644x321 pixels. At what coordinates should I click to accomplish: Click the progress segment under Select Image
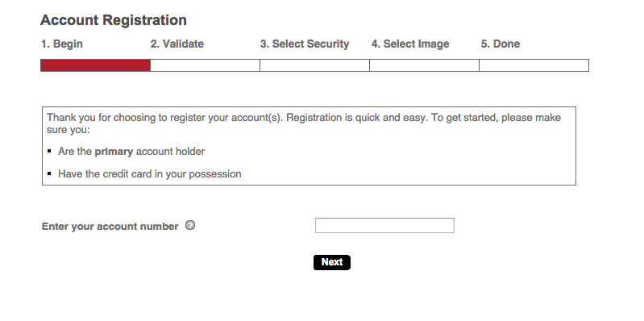tap(424, 65)
